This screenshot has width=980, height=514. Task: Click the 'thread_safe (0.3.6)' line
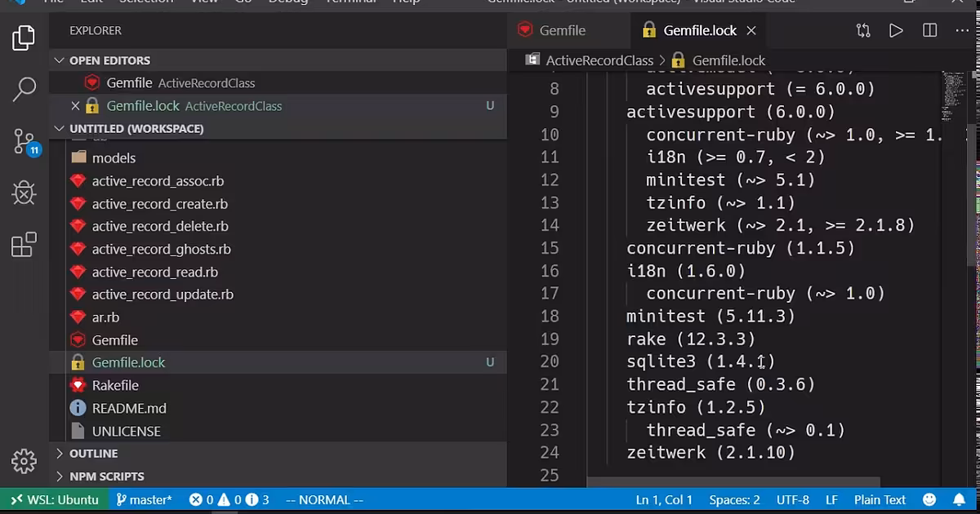(x=720, y=384)
